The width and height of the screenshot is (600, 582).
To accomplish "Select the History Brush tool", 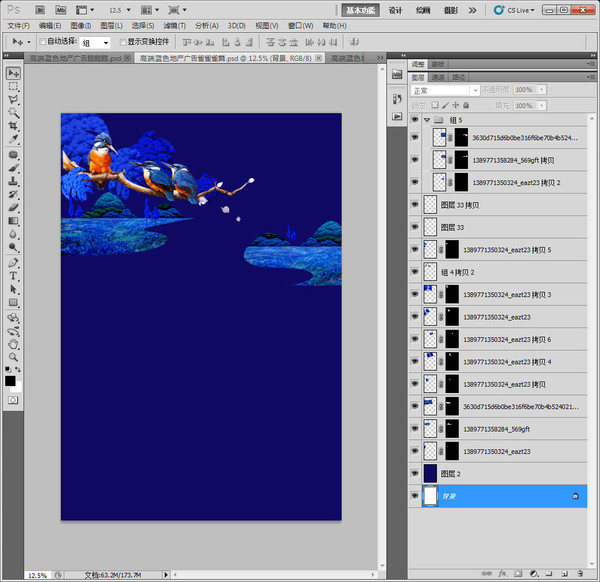I will click(x=13, y=194).
